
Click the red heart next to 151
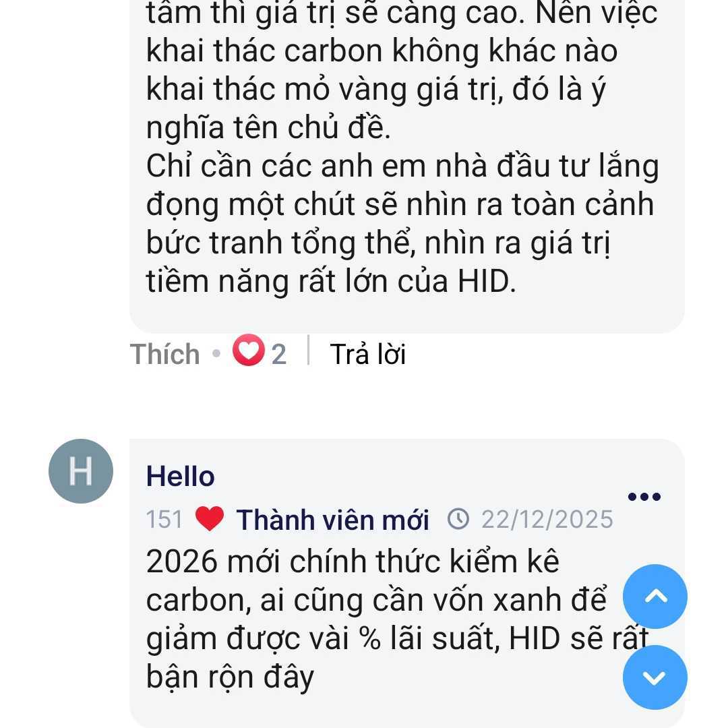click(210, 519)
